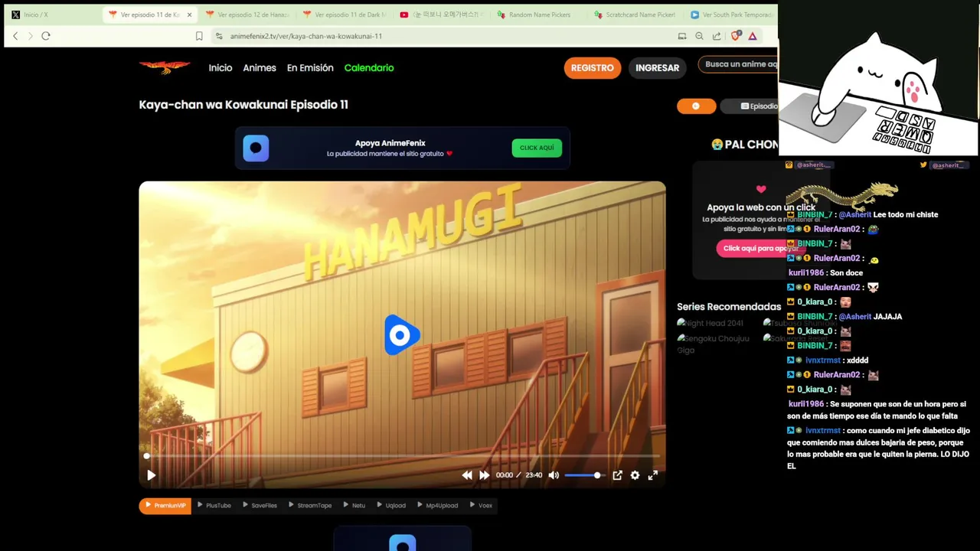
Task: Mute the video using the speaker icon
Action: pyautogui.click(x=554, y=475)
